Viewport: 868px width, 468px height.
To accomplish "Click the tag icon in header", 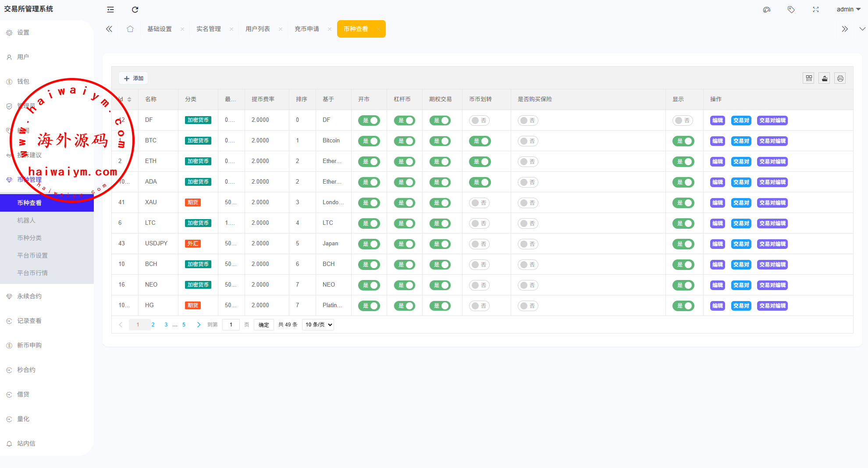I will click(791, 10).
